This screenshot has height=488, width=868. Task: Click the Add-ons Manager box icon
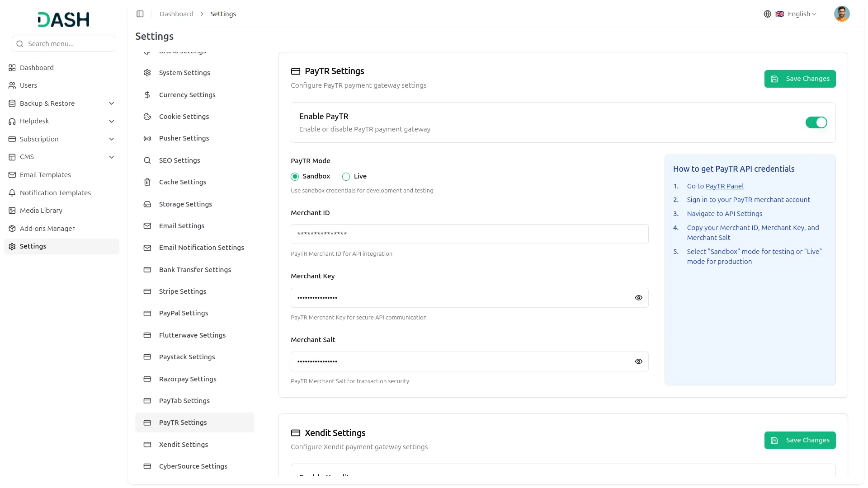(12, 229)
